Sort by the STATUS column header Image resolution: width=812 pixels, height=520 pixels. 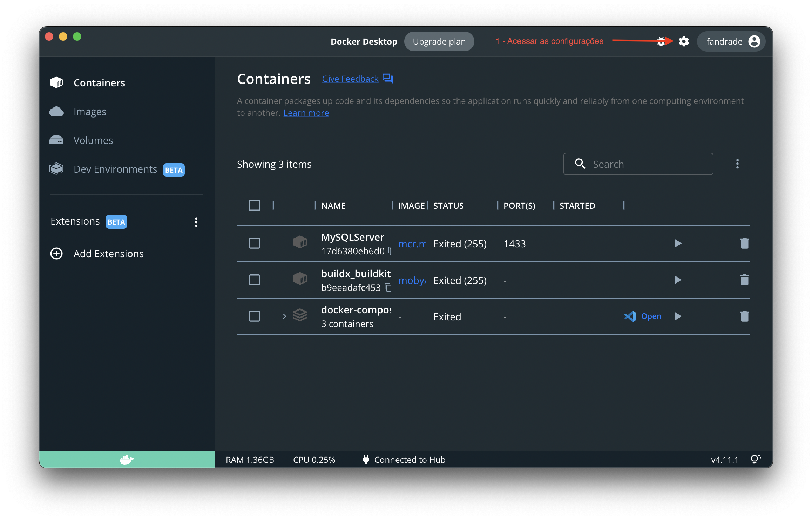(x=448, y=206)
